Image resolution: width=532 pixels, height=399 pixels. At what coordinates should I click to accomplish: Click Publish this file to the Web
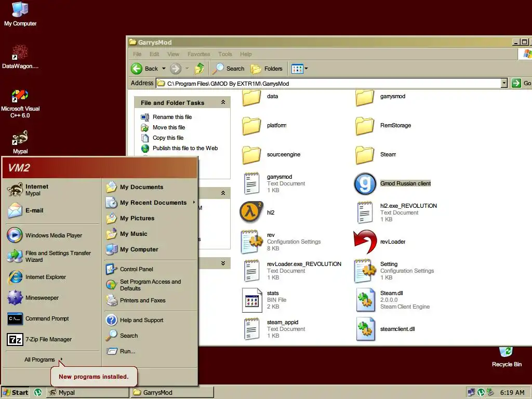tap(185, 148)
